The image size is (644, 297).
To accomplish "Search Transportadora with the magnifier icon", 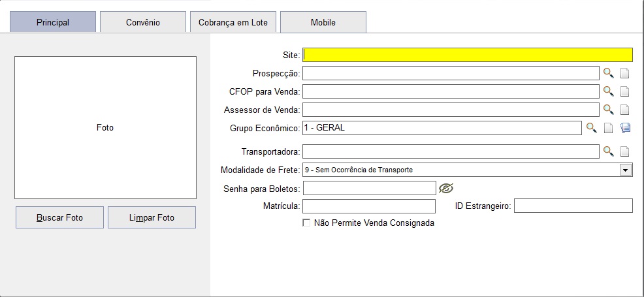I will (x=608, y=151).
